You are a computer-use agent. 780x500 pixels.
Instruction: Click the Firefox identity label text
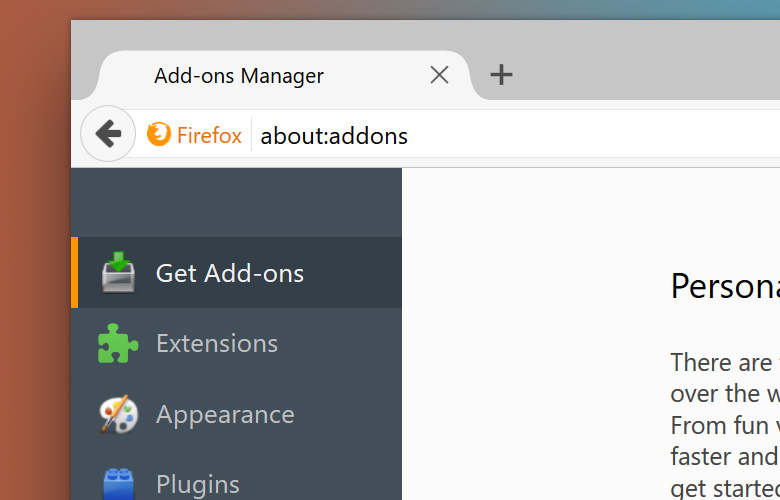[209, 135]
